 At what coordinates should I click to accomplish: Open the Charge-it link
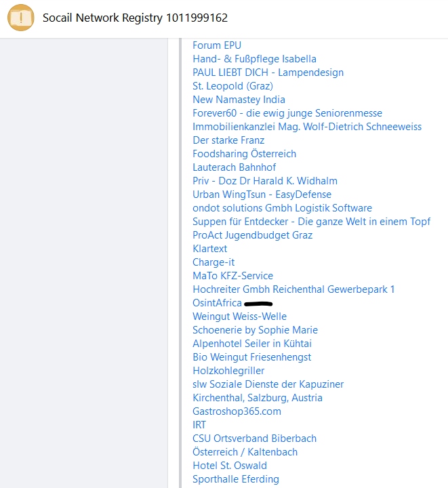click(213, 262)
